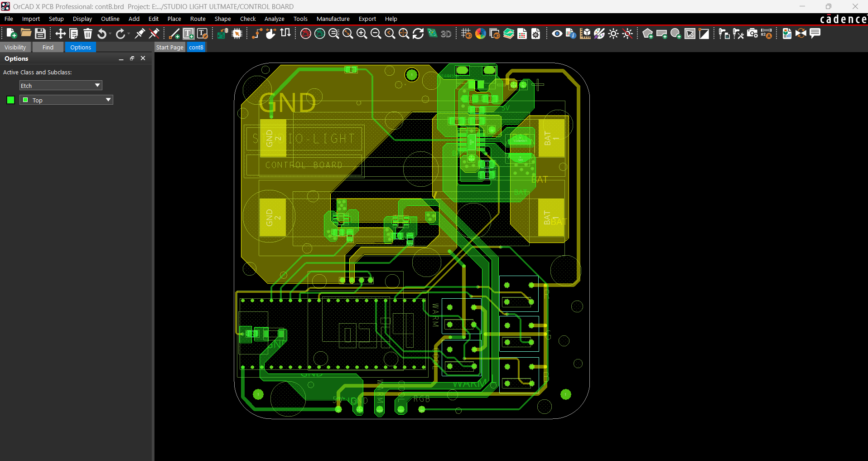Viewport: 868px width, 461px height.
Task: Select the Delay Tune tool
Action: [285, 33]
